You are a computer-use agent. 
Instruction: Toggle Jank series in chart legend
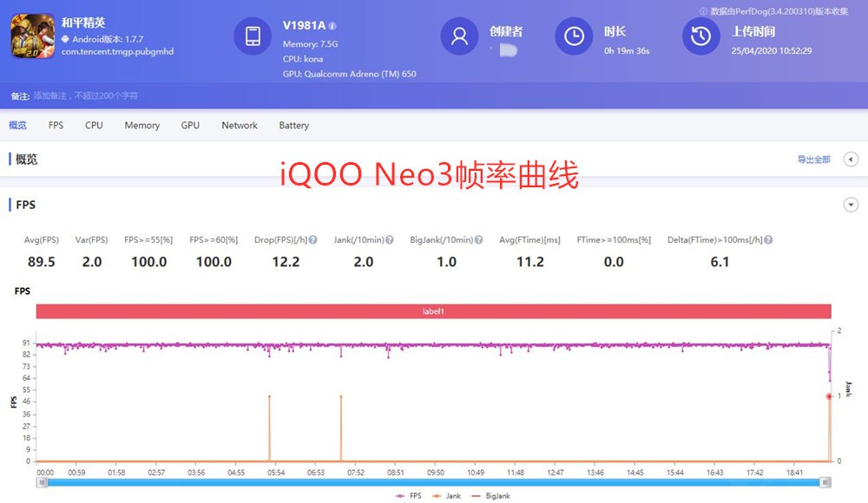(447, 496)
